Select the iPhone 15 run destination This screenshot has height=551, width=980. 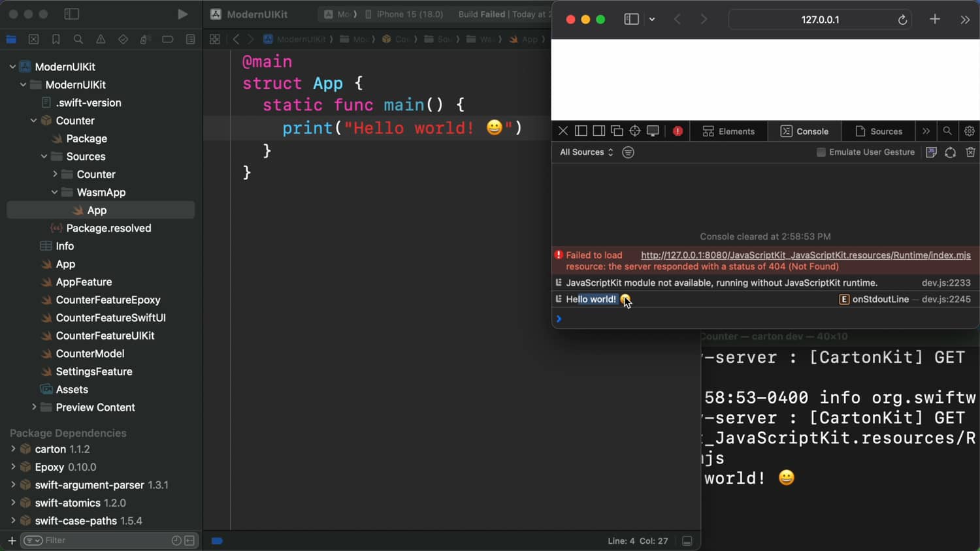click(x=404, y=14)
